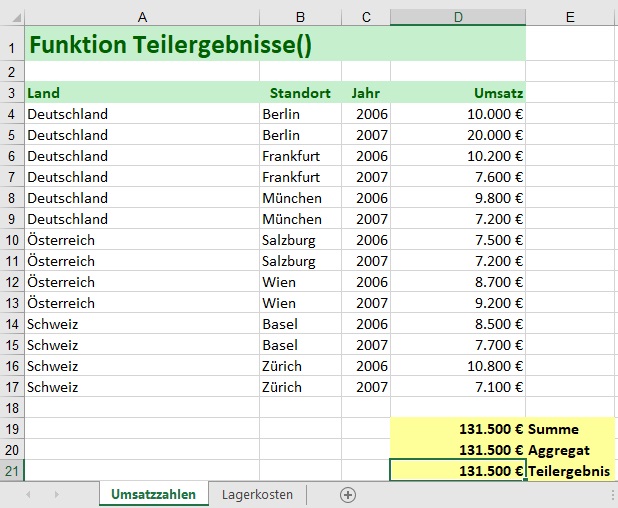The width and height of the screenshot is (618, 508).
Task: Select column D via its header
Action: tap(457, 17)
